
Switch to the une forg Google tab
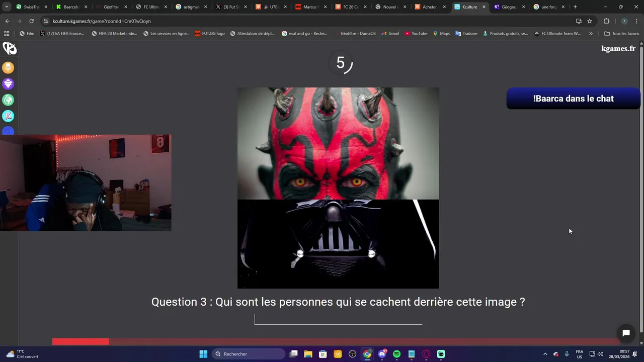click(548, 7)
